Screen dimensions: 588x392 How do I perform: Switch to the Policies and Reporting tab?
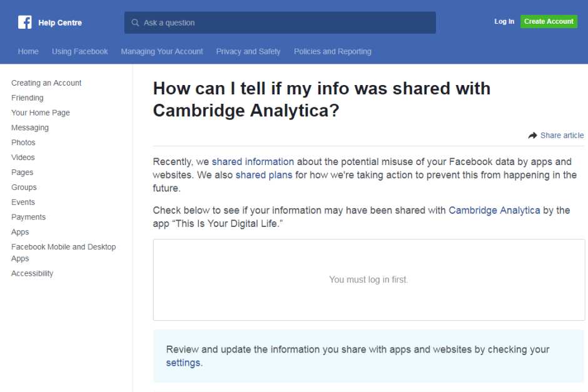(x=333, y=51)
